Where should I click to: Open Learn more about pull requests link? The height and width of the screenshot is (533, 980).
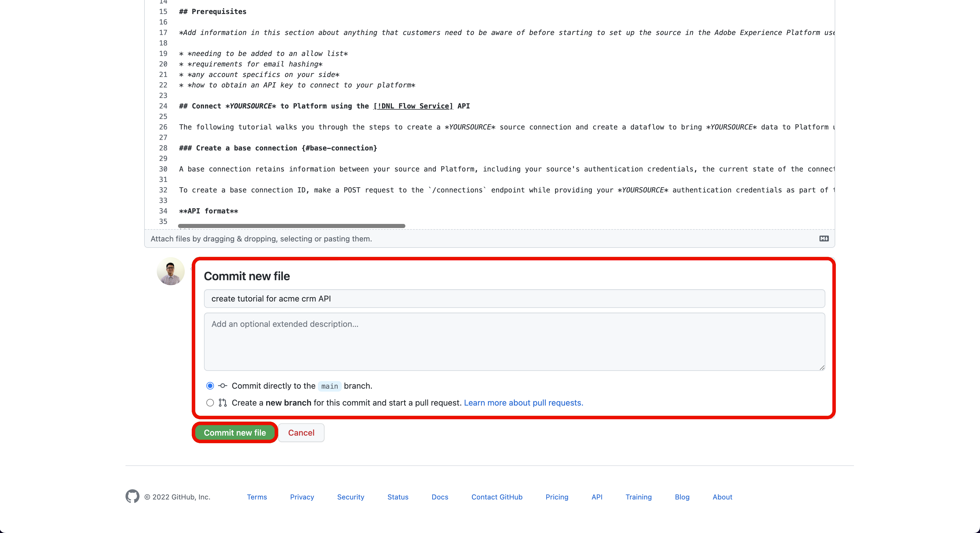coord(523,403)
